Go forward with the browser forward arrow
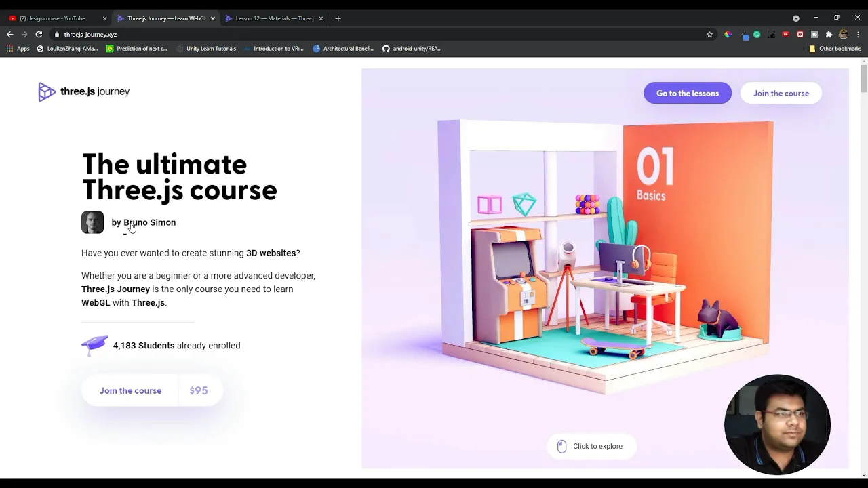868x488 pixels. (x=24, y=34)
